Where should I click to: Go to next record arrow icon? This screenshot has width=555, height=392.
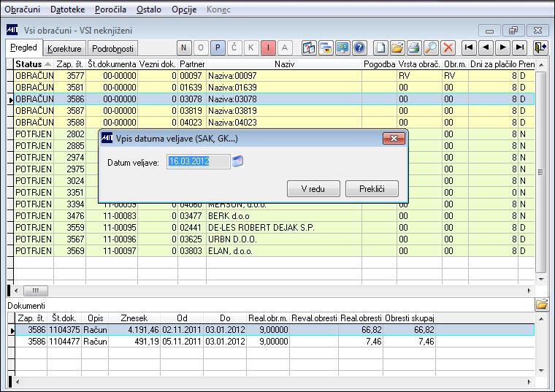(x=502, y=47)
